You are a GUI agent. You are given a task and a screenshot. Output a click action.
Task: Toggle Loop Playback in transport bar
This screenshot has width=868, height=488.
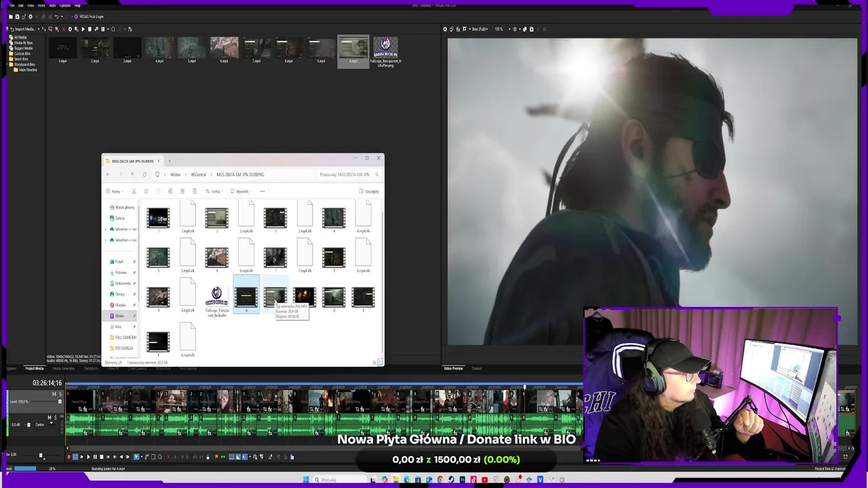pos(75,457)
